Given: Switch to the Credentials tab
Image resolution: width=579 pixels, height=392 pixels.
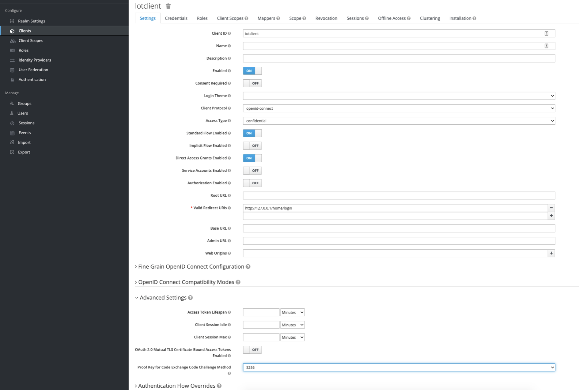Looking at the screenshot, I should [176, 18].
